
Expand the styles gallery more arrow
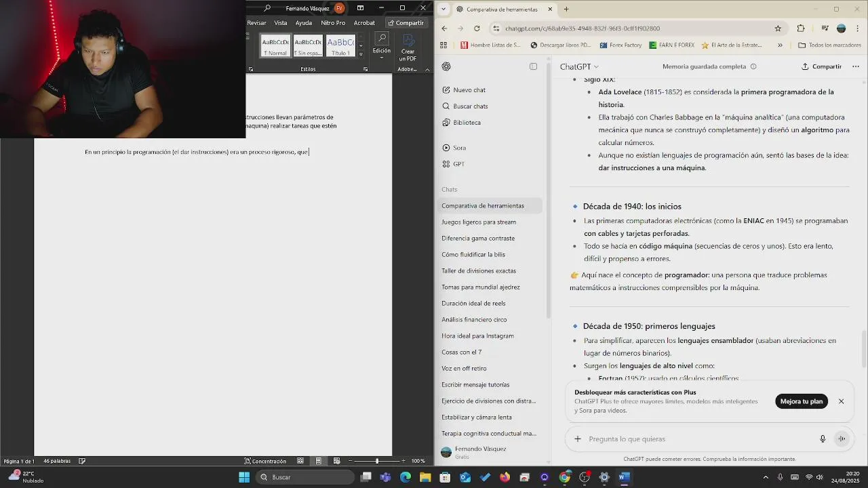[361, 54]
